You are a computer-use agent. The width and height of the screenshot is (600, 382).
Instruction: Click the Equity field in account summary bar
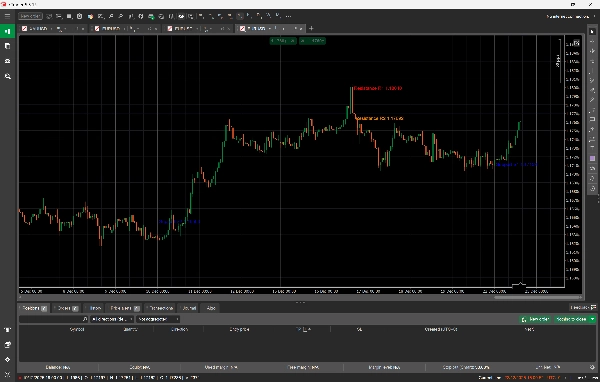coord(140,367)
